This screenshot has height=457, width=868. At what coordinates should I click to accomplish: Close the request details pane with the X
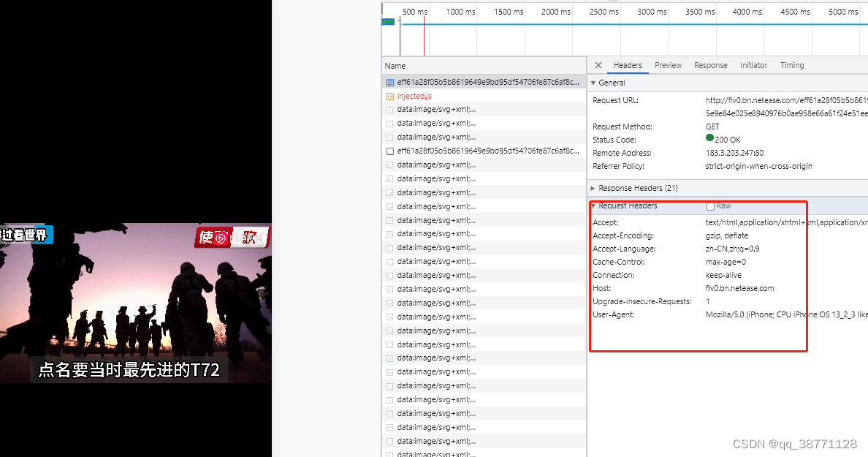coord(597,65)
